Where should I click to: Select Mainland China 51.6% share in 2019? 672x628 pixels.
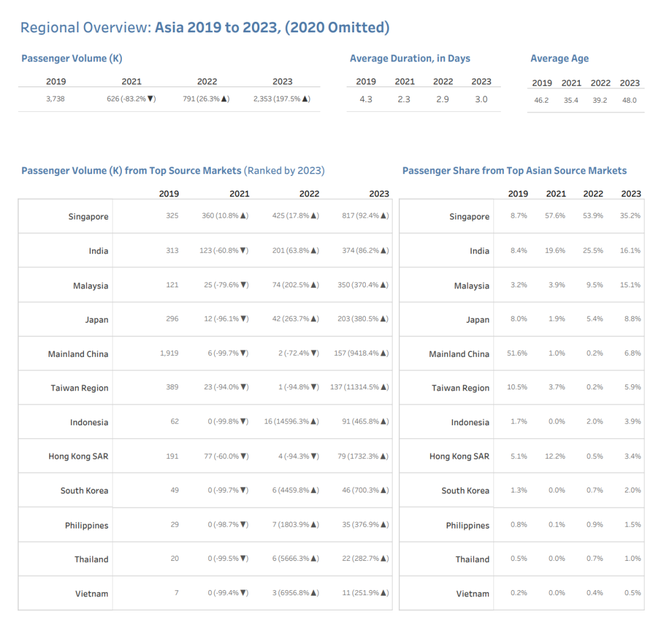click(x=517, y=353)
